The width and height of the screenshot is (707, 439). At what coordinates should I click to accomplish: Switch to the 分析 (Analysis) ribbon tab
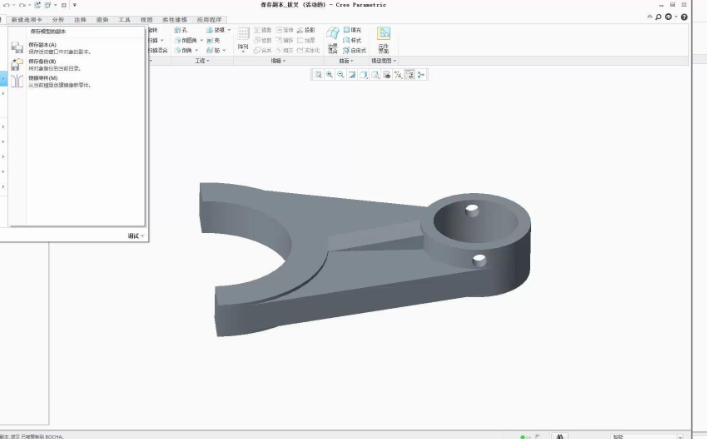(x=58, y=19)
